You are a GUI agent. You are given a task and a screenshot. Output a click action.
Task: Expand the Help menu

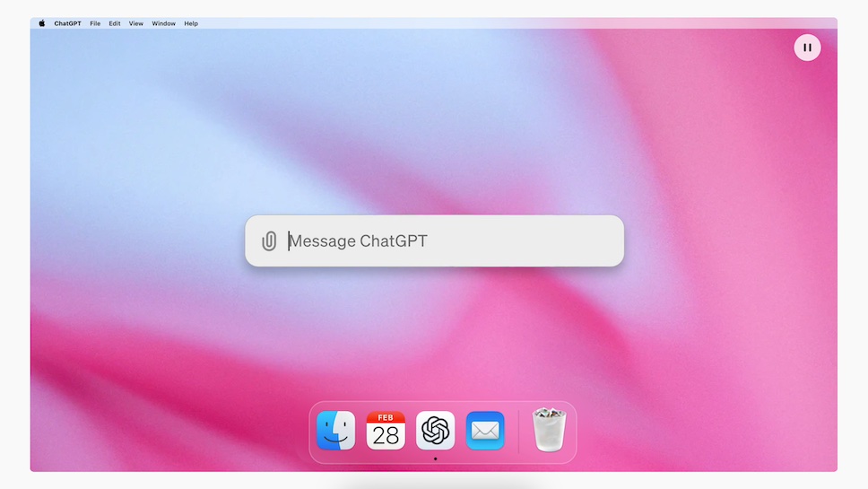click(x=191, y=23)
